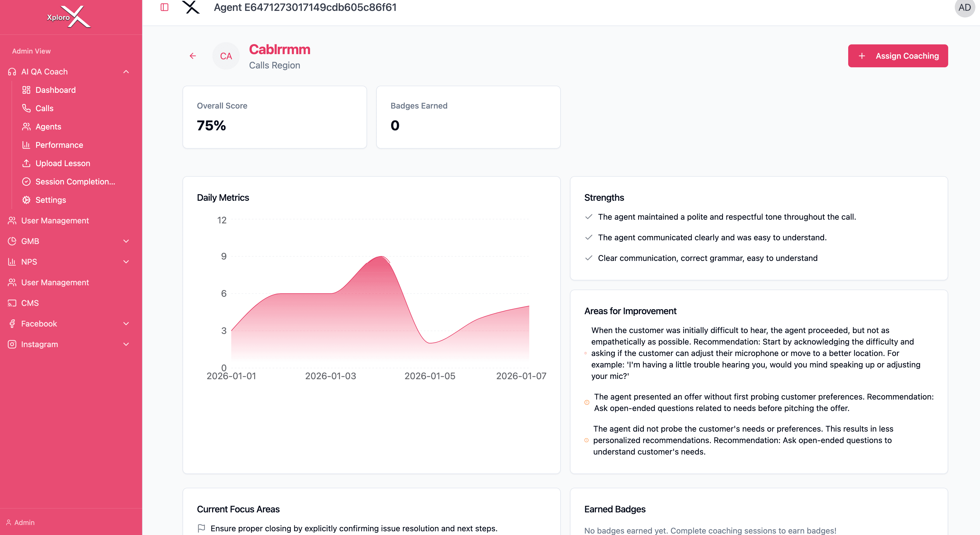Click the back arrow beside CabIrrmm

pyautogui.click(x=193, y=56)
